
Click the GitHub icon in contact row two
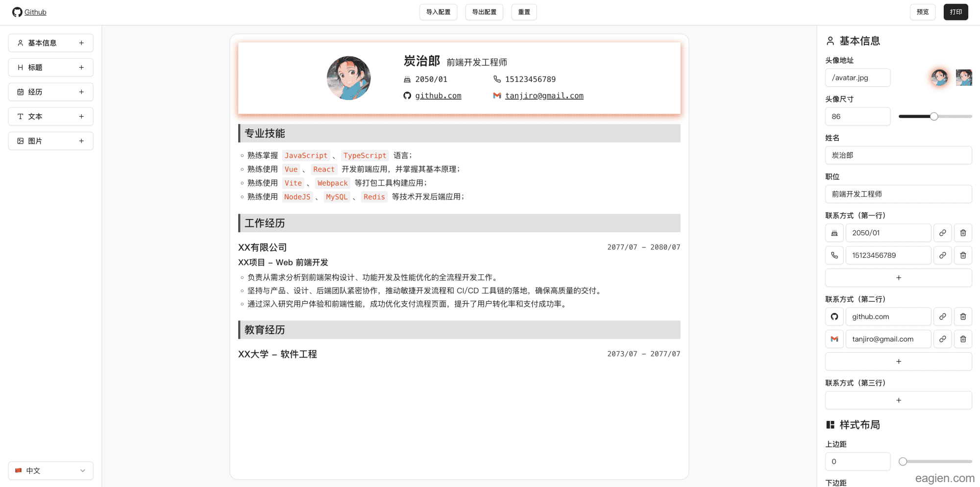[x=834, y=317]
